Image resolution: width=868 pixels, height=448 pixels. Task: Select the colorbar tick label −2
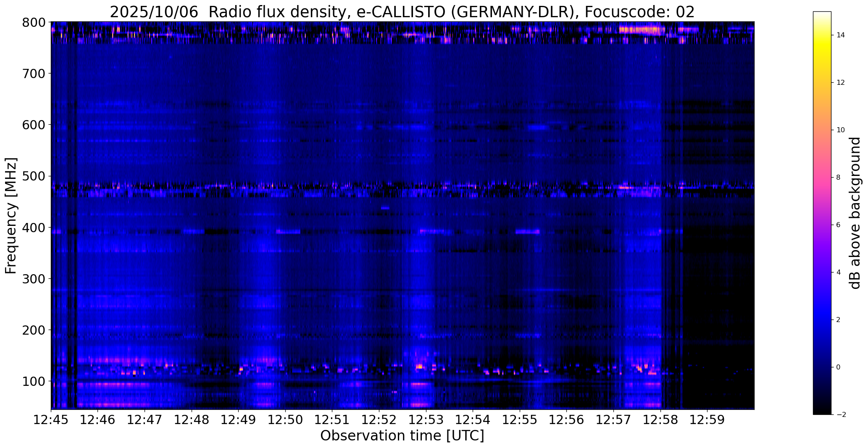coord(841,415)
